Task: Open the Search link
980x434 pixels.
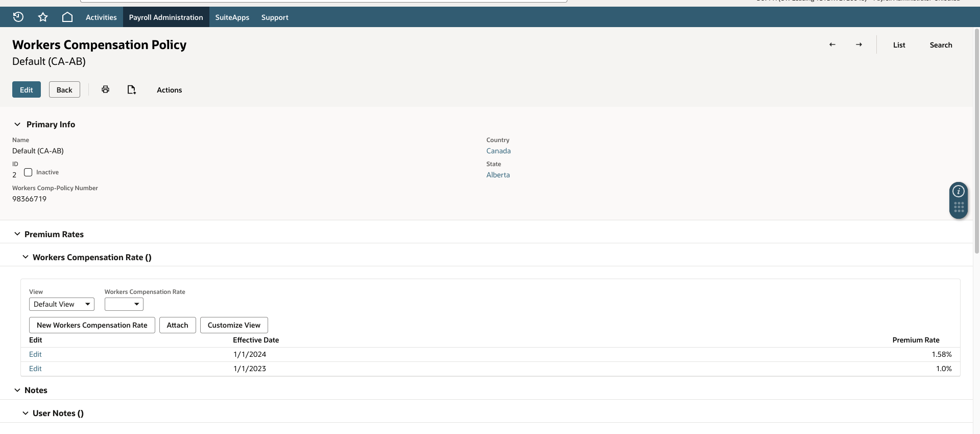Action: click(941, 45)
